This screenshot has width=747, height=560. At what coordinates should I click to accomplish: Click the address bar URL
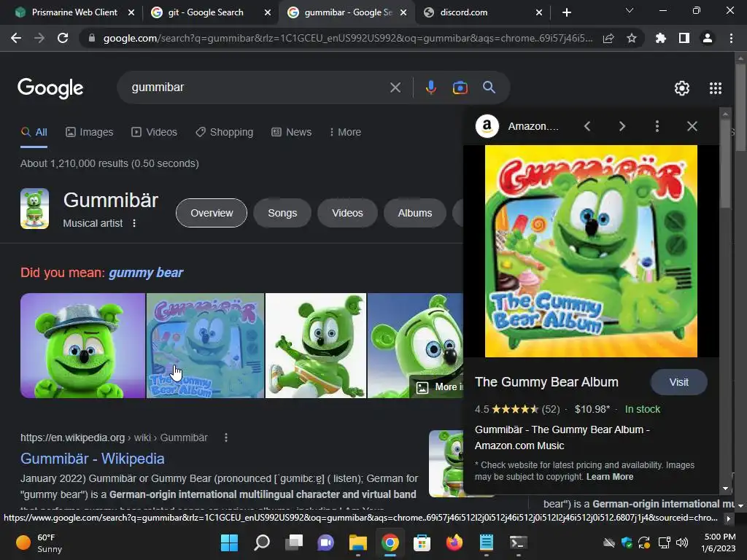point(348,38)
